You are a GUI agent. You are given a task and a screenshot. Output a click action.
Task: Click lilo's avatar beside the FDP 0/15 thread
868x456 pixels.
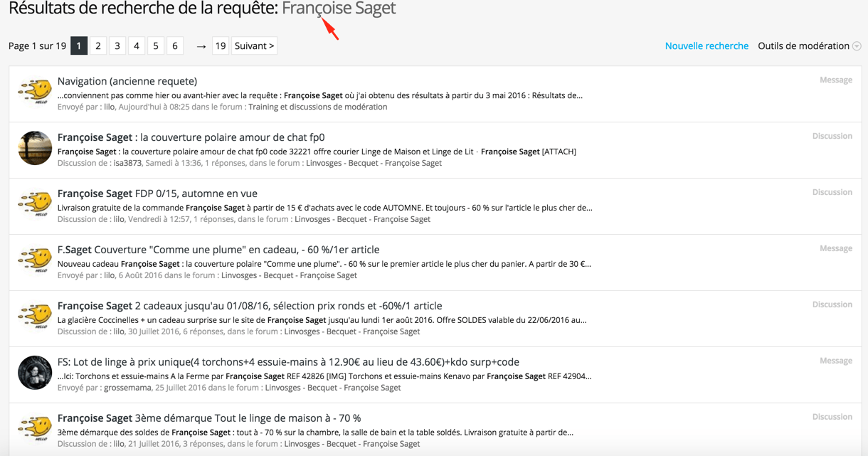(x=35, y=204)
